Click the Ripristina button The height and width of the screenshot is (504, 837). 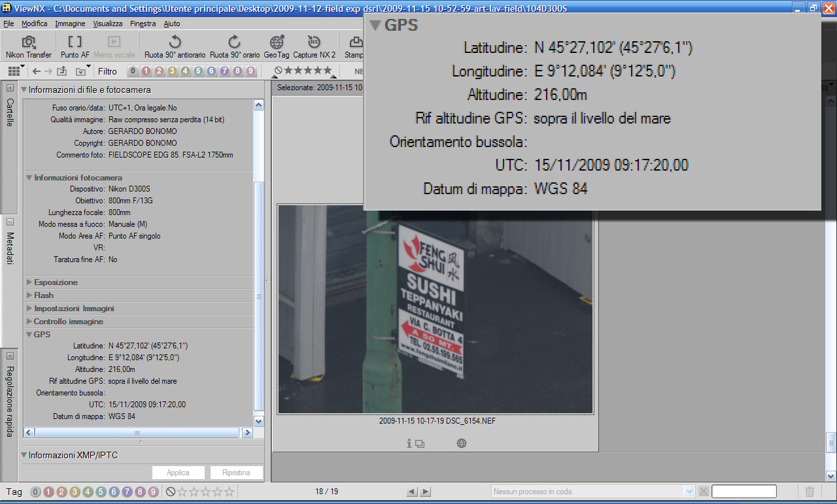(x=236, y=473)
